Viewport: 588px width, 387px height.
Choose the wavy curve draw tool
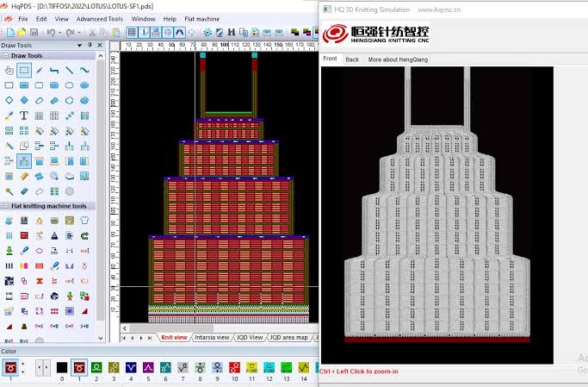point(84,71)
